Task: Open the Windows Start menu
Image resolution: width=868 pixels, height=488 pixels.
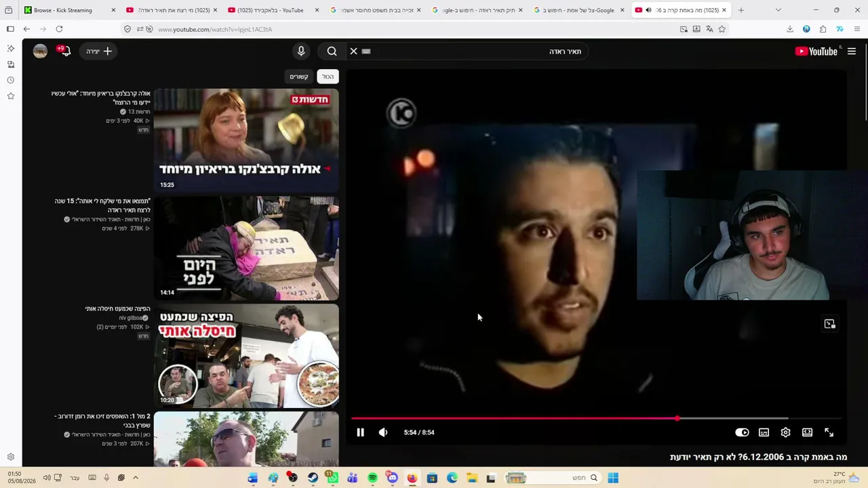Action: [613, 478]
